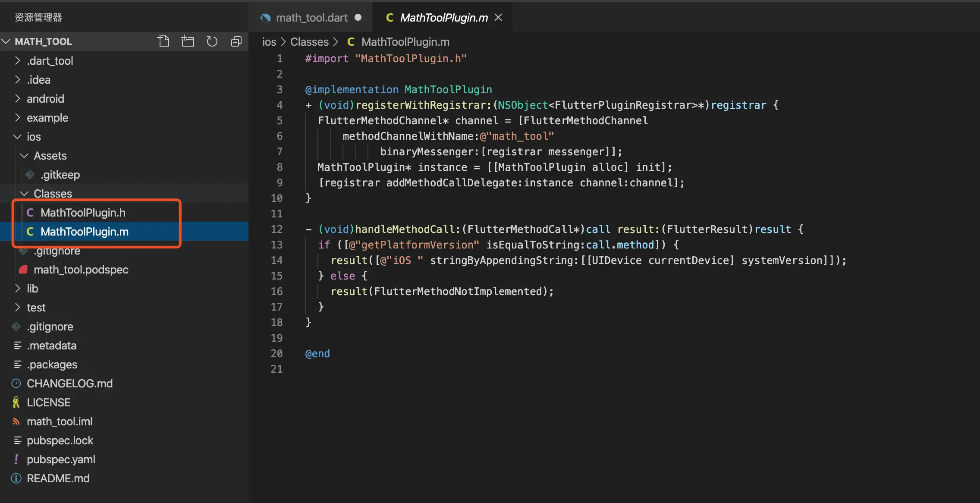Click the unsaved dot on math_tool.dart tab
Viewport: 980px width, 503px height.
point(358,17)
